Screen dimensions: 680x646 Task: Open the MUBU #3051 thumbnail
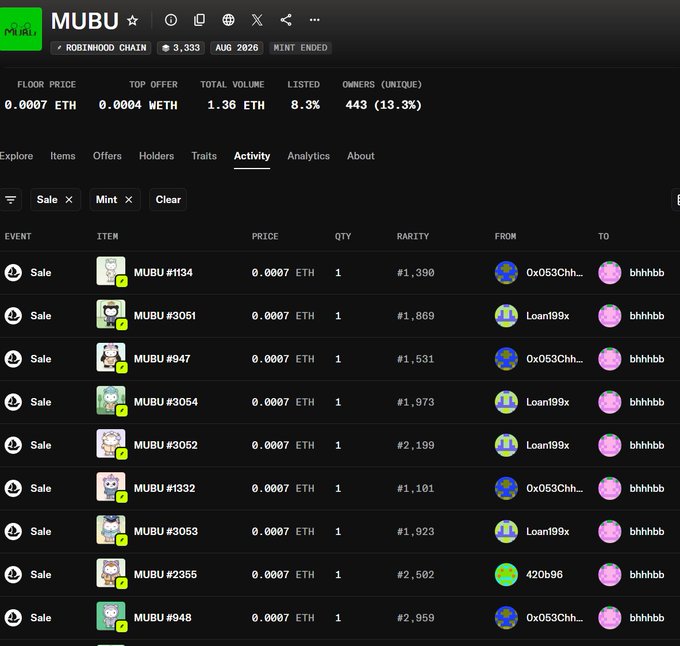coord(111,315)
